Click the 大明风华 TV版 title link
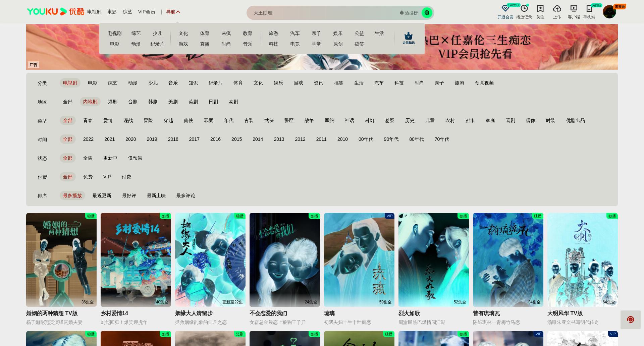Screen dimensions: 644x346 point(565,313)
